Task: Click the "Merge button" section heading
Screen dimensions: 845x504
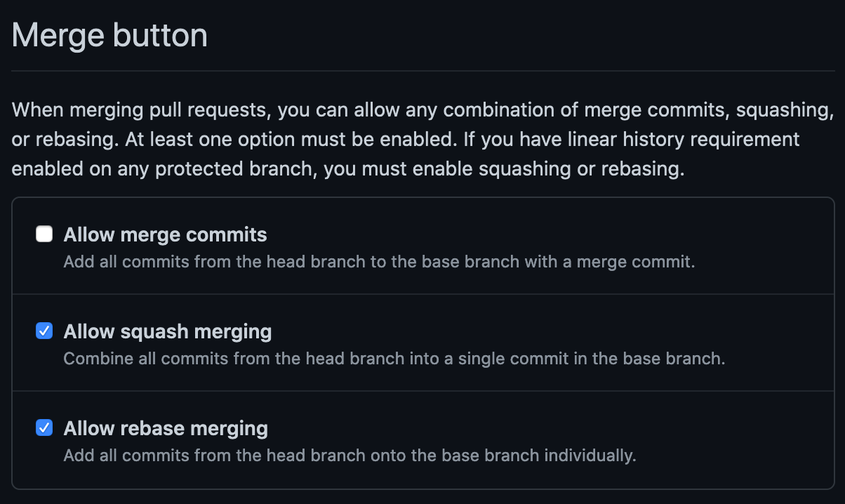Action: tap(110, 35)
